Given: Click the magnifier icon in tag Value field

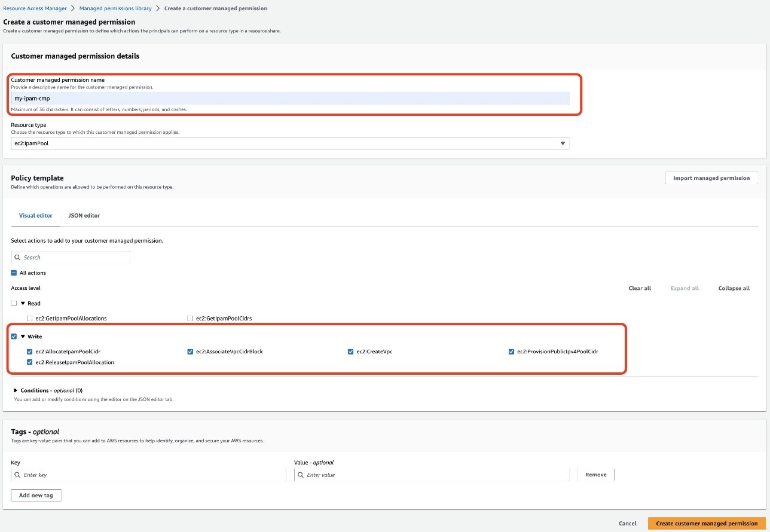Looking at the screenshot, I should 301,475.
